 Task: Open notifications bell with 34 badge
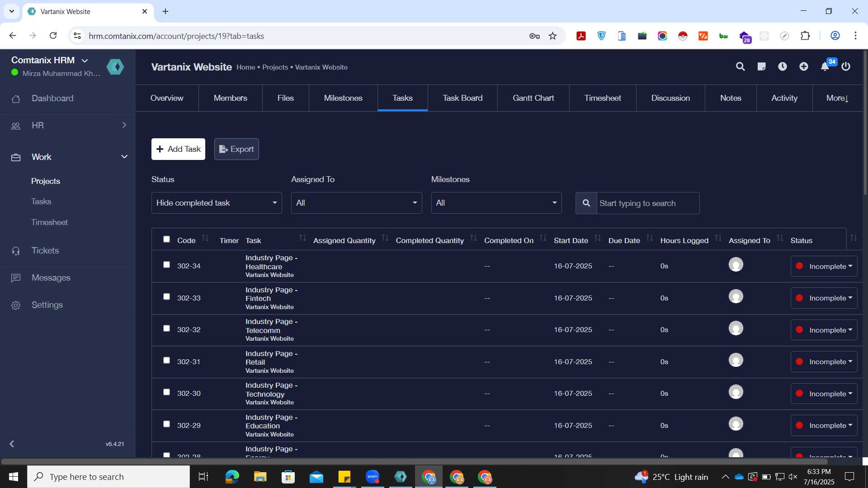point(825,67)
